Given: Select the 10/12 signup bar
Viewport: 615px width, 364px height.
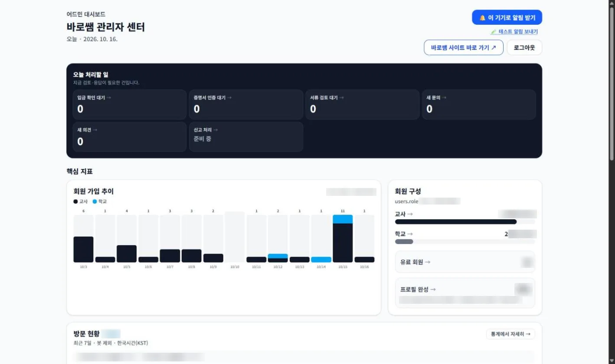Looking at the screenshot, I should [278, 258].
